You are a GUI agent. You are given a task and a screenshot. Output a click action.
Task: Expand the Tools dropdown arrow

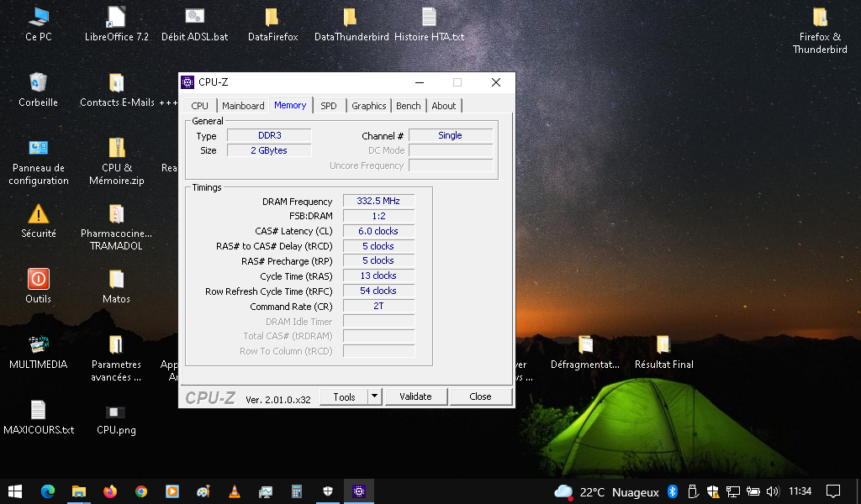(374, 396)
